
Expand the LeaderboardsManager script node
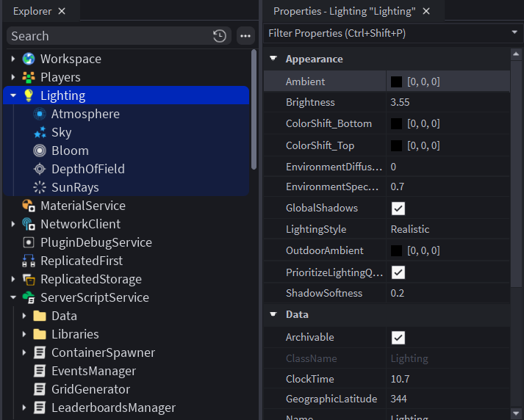coord(24,408)
